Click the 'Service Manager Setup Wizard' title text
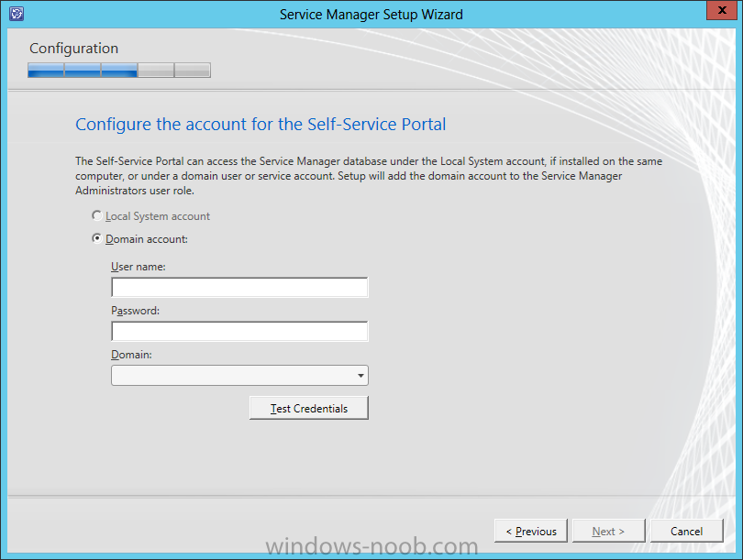The width and height of the screenshot is (743, 560). pos(371,15)
